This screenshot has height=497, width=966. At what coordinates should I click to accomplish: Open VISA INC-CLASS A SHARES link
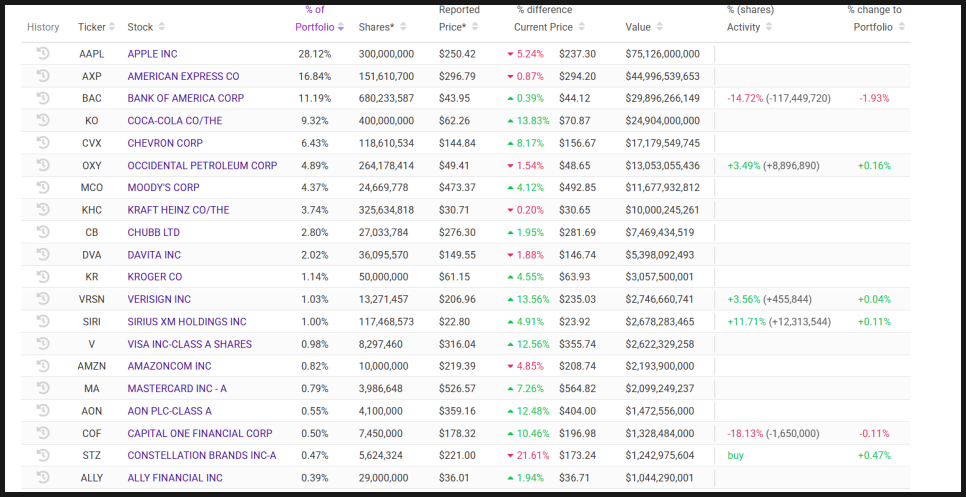pyautogui.click(x=190, y=344)
